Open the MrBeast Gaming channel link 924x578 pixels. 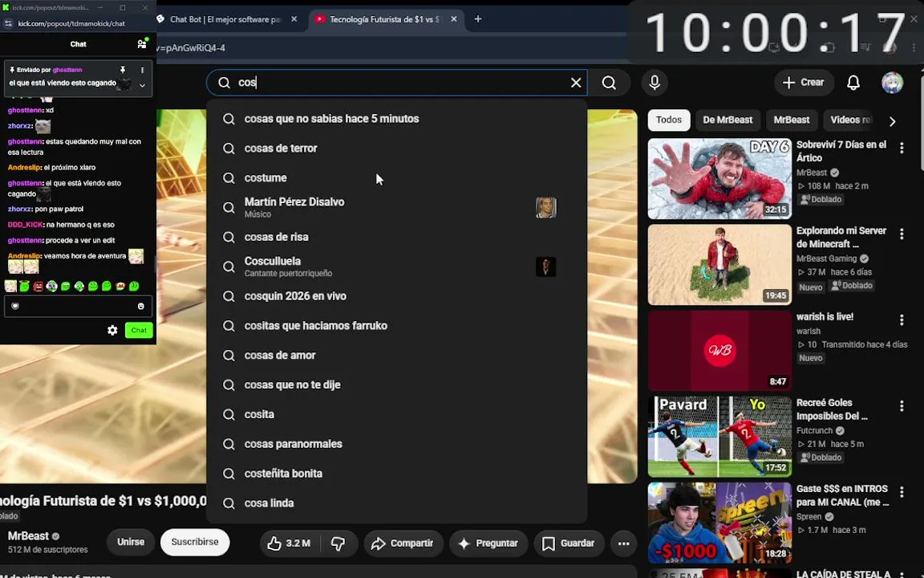click(x=826, y=258)
